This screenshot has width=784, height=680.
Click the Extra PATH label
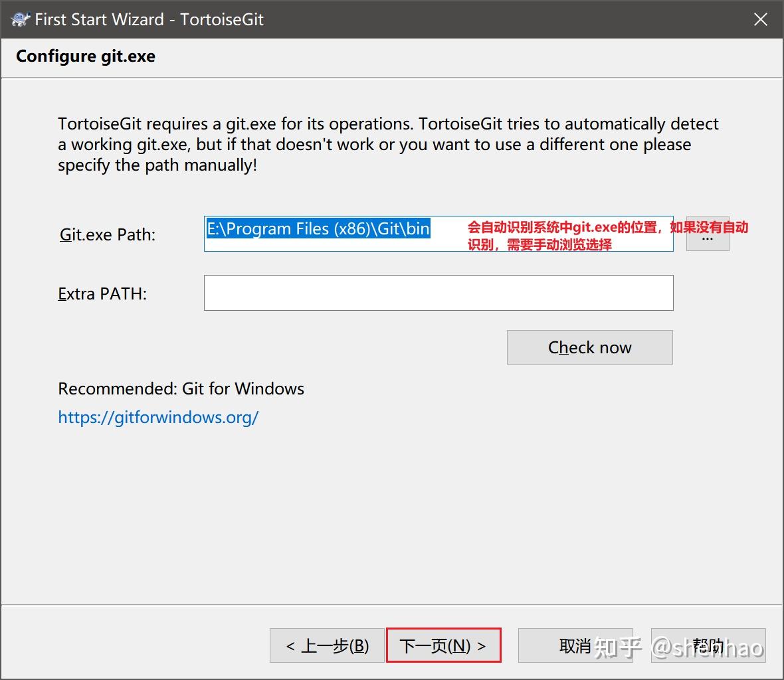click(x=102, y=293)
